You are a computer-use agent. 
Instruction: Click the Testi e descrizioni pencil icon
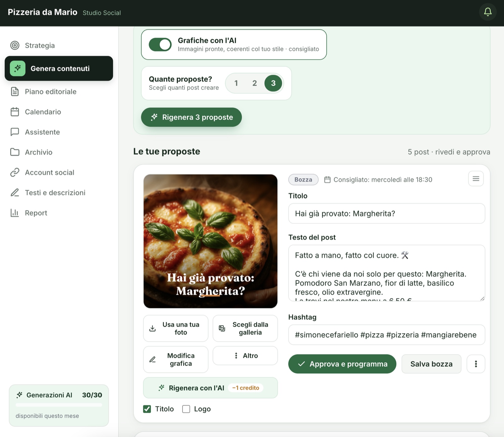point(15,193)
